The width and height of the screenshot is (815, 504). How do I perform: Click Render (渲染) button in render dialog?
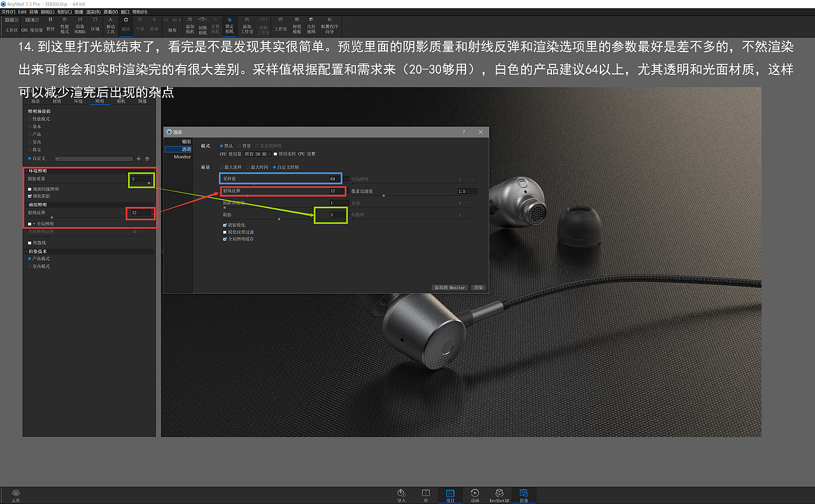478,288
